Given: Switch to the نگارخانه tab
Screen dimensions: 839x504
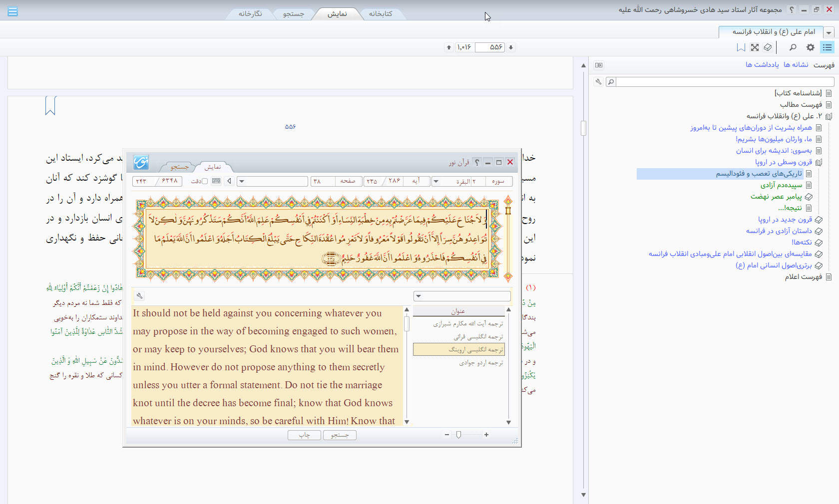Looking at the screenshot, I should 250,13.
